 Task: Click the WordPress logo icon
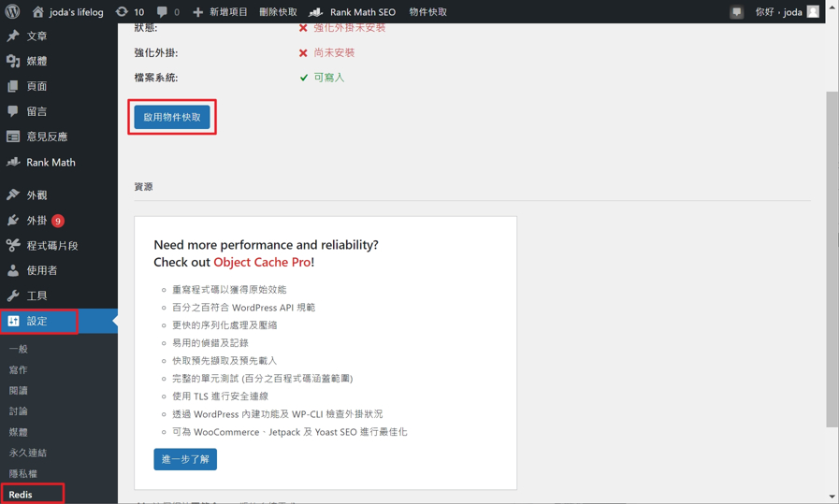point(12,11)
